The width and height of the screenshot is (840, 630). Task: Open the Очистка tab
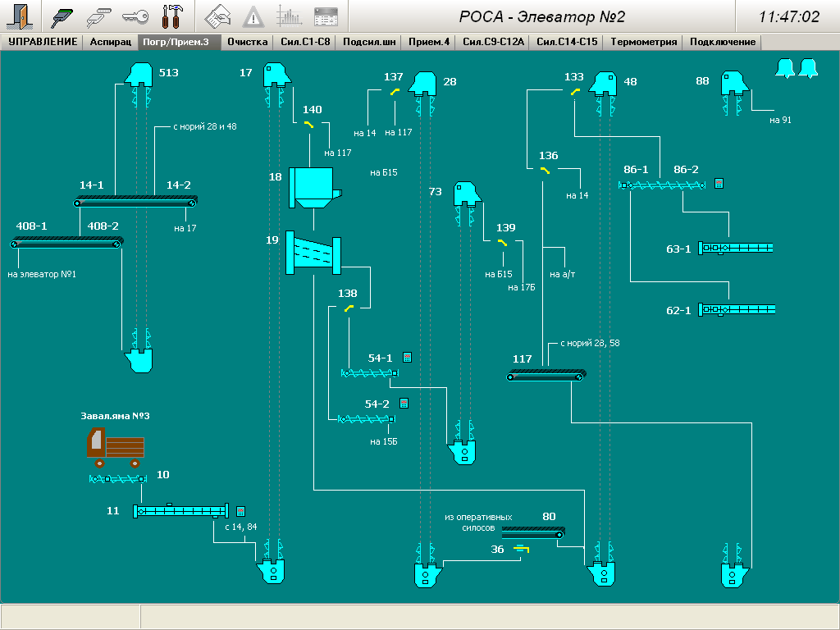pyautogui.click(x=248, y=42)
